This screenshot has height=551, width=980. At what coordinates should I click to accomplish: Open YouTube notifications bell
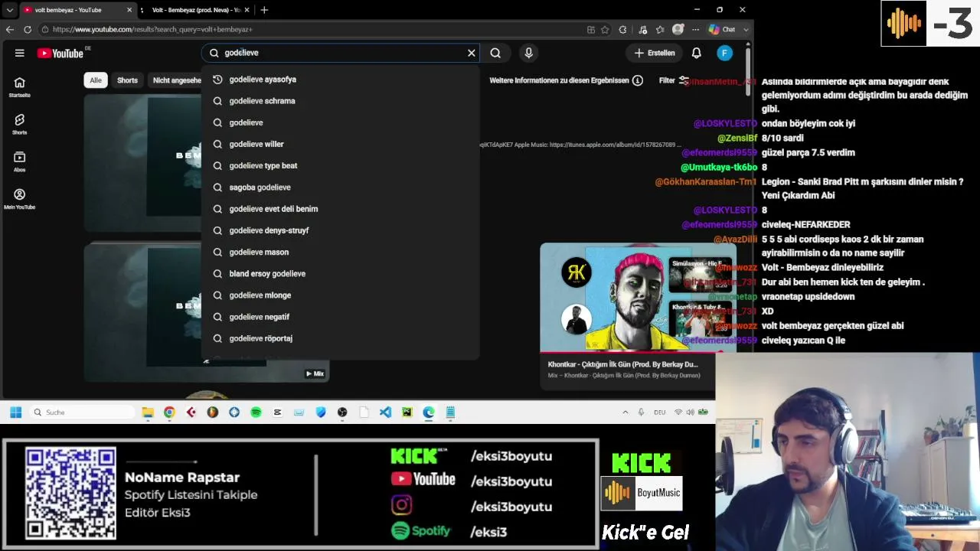[697, 53]
